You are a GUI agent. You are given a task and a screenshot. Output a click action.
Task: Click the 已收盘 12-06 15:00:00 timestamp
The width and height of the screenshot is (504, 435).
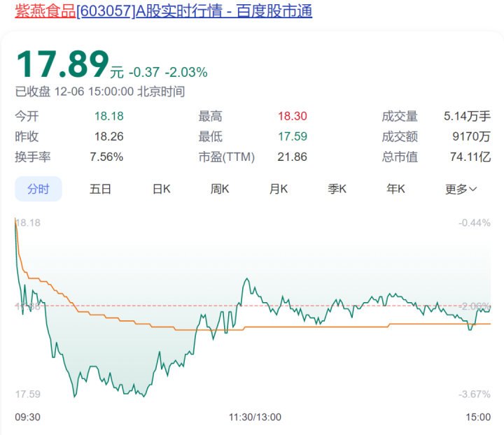click(x=99, y=92)
